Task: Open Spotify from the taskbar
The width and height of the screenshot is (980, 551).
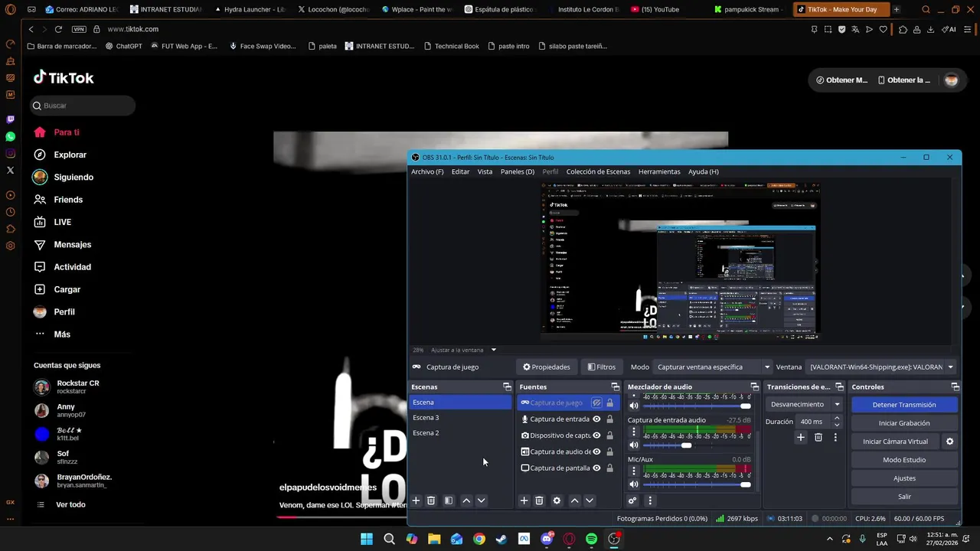Action: tap(591, 539)
